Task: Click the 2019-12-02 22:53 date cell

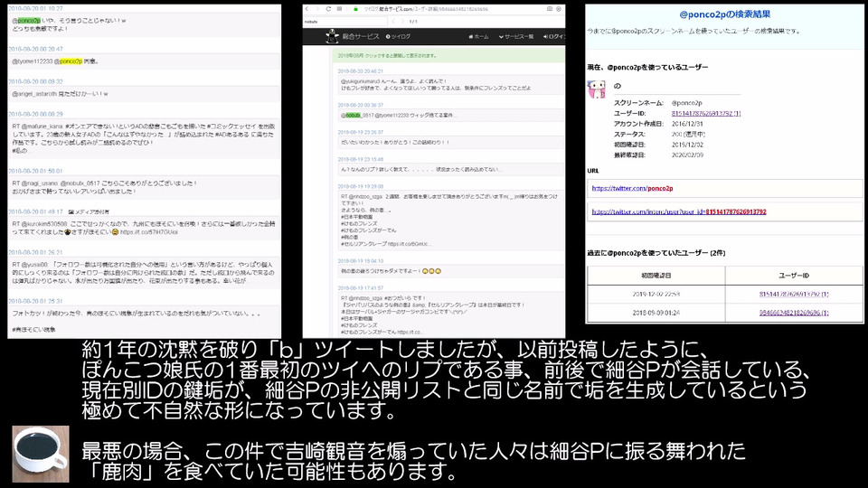Action: pos(656,294)
